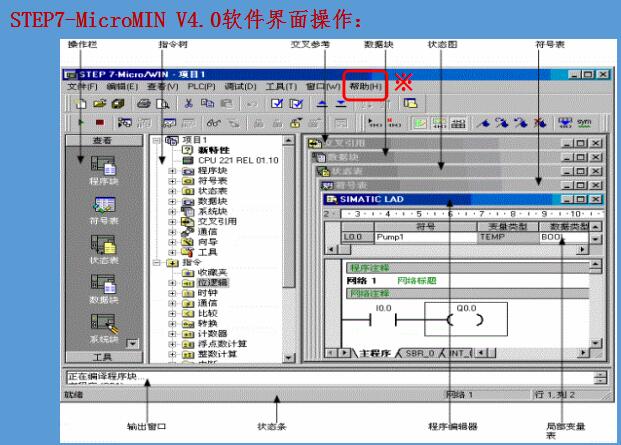Click the Paste toolbar icon
Image resolution: width=621 pixels, height=445 pixels.
pos(226,104)
